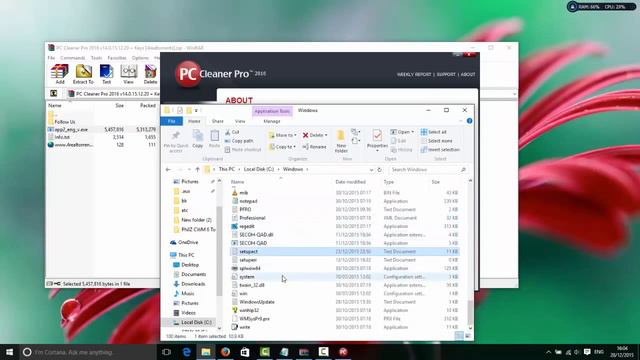Click Explorer's Back navigation arrow
The width and height of the screenshot is (640, 360).
[168, 169]
